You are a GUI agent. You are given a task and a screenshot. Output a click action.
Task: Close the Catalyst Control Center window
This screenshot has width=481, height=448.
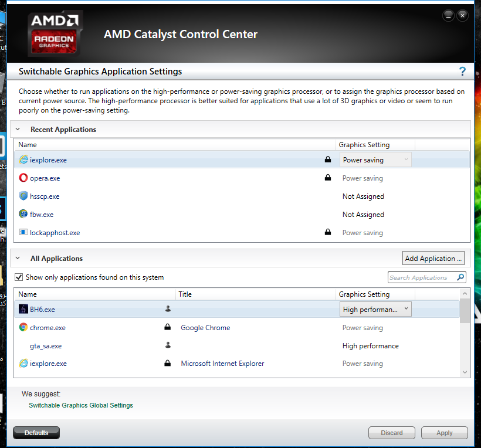462,15
